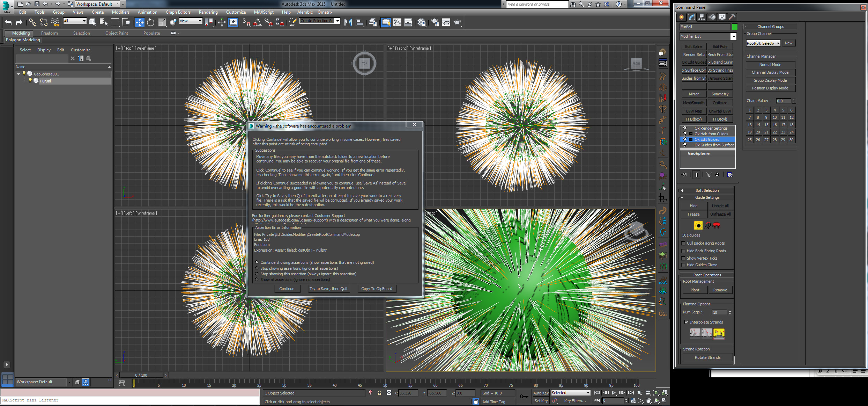868x406 pixels.
Task: Click the green FurBall object color swatch
Action: click(735, 27)
